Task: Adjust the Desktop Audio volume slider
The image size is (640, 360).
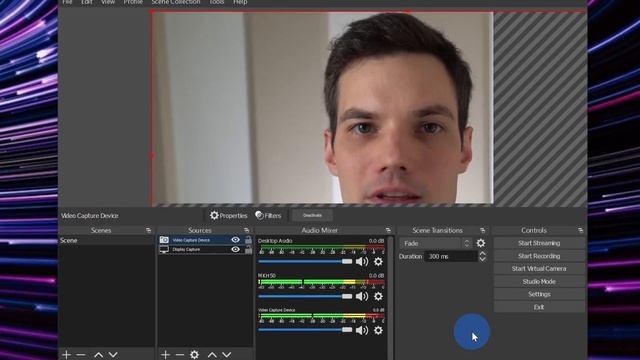Action: coord(305,262)
